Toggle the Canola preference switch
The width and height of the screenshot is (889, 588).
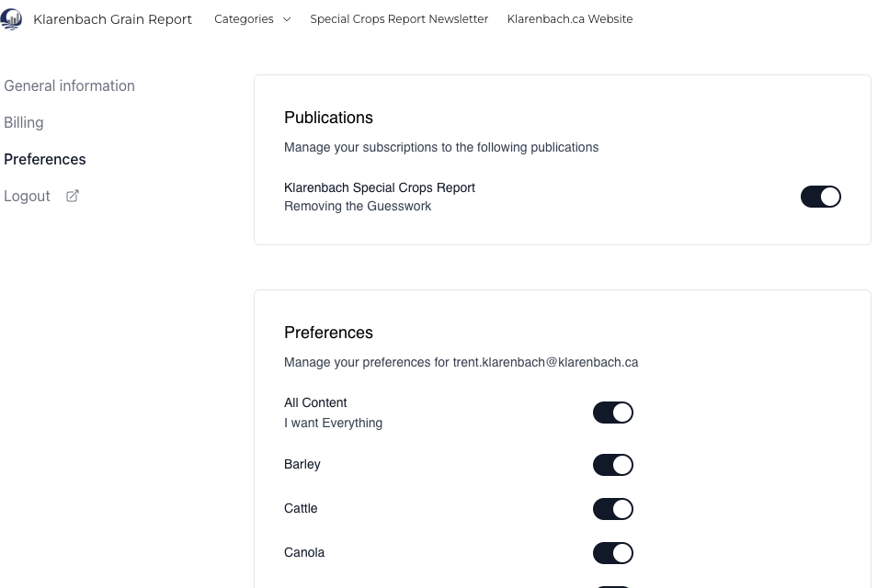[612, 553]
